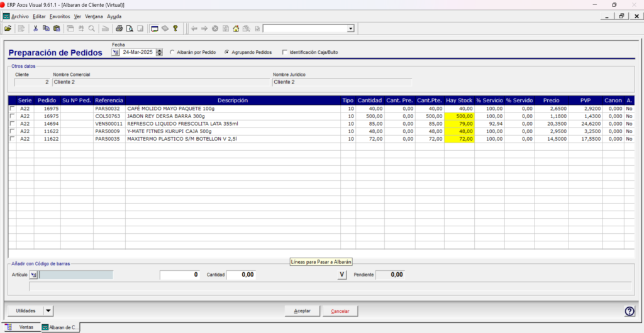This screenshot has width=644, height=333.
Task: Open the Favoritos menu
Action: 60,16
